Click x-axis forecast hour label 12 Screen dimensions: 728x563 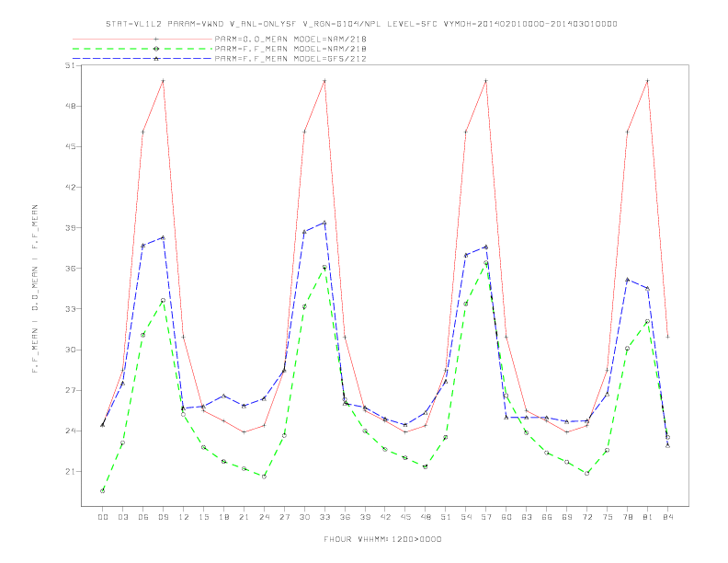click(184, 517)
